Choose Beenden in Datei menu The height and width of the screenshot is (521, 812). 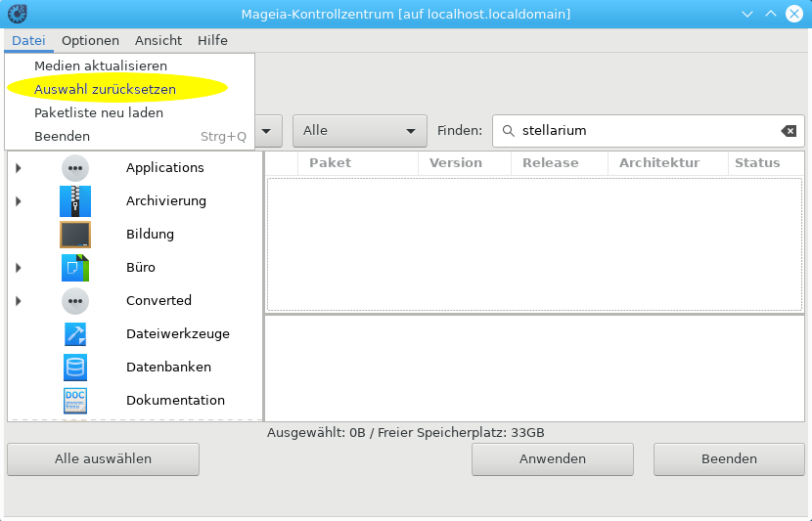(x=129, y=137)
